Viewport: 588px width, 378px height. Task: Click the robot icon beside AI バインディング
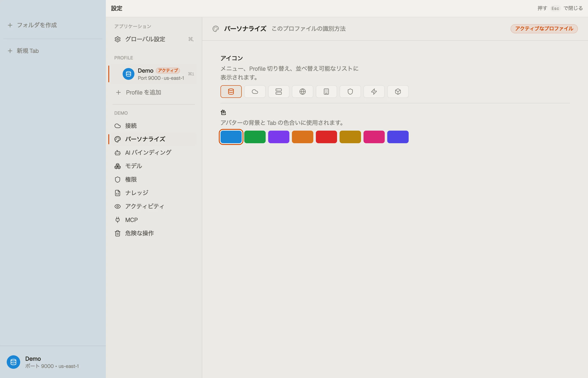[118, 153]
